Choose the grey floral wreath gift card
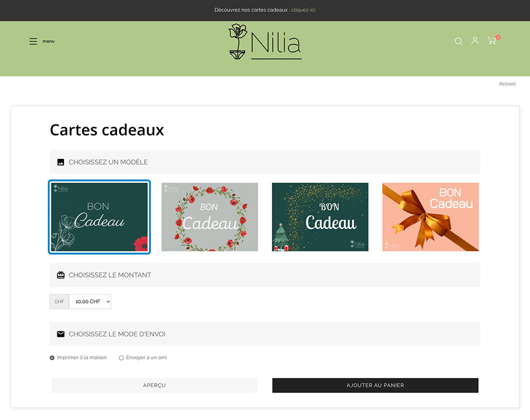This screenshot has height=420, width=530. 209,217
